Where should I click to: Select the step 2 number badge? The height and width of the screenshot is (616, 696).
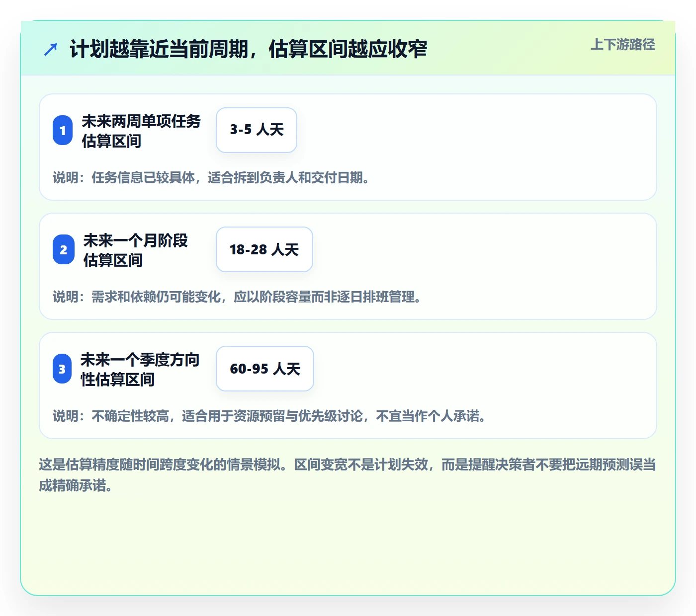tap(64, 249)
